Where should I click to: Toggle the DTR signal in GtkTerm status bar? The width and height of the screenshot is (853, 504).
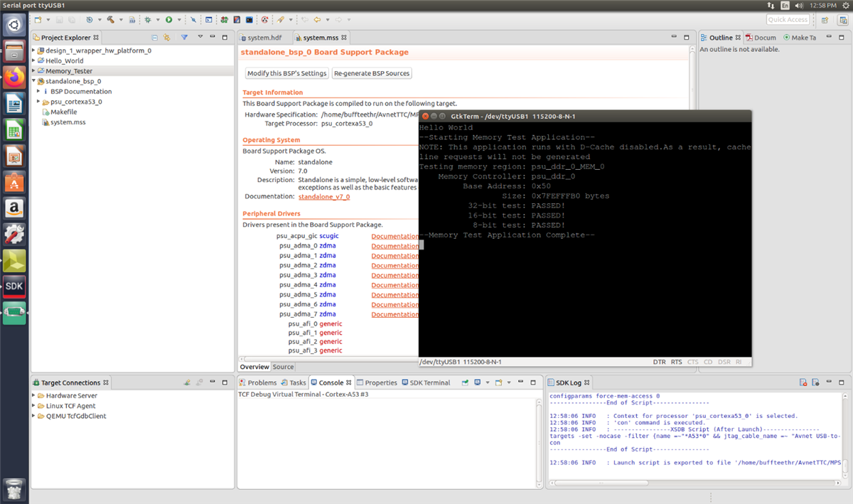coord(659,362)
